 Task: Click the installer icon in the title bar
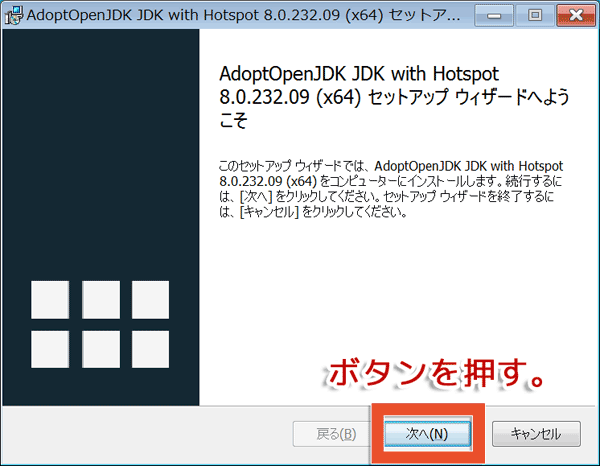(x=14, y=16)
